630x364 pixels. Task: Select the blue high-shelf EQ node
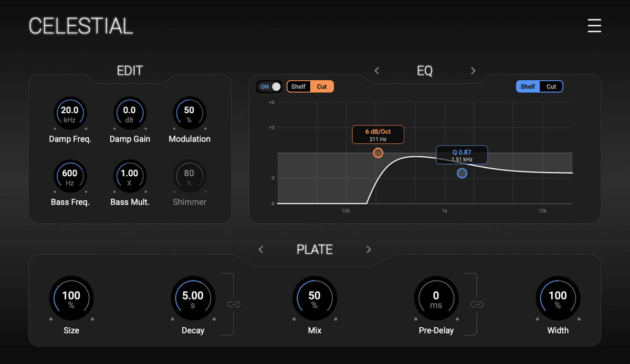click(461, 173)
